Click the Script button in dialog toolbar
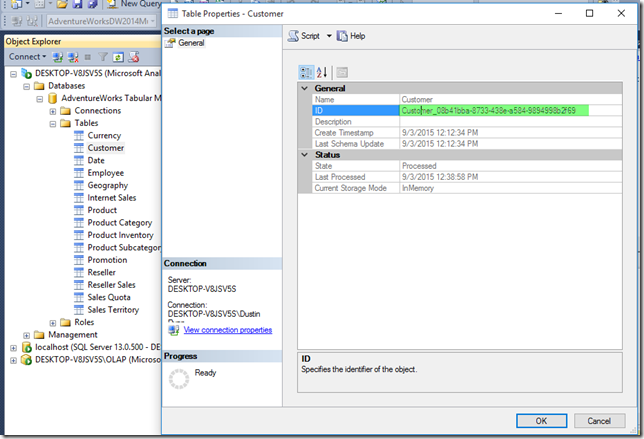 tap(304, 36)
